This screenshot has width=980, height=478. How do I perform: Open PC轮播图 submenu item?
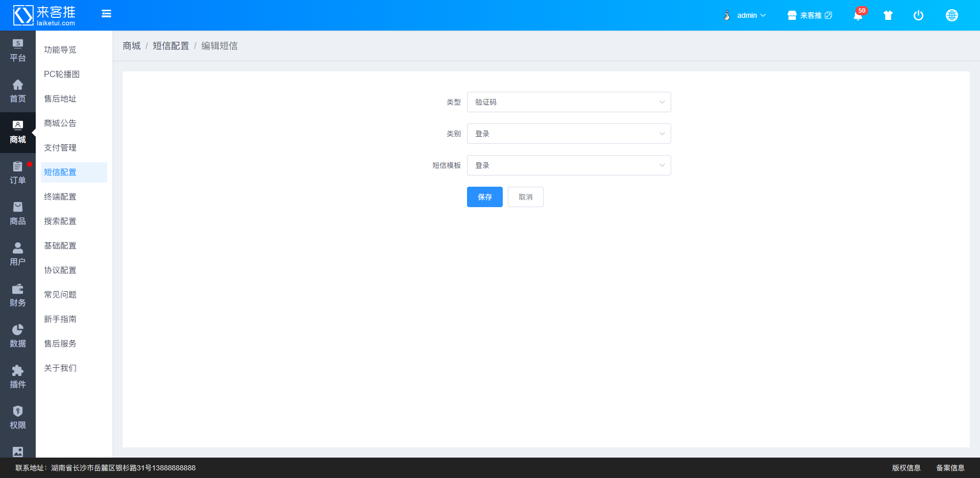click(73, 74)
